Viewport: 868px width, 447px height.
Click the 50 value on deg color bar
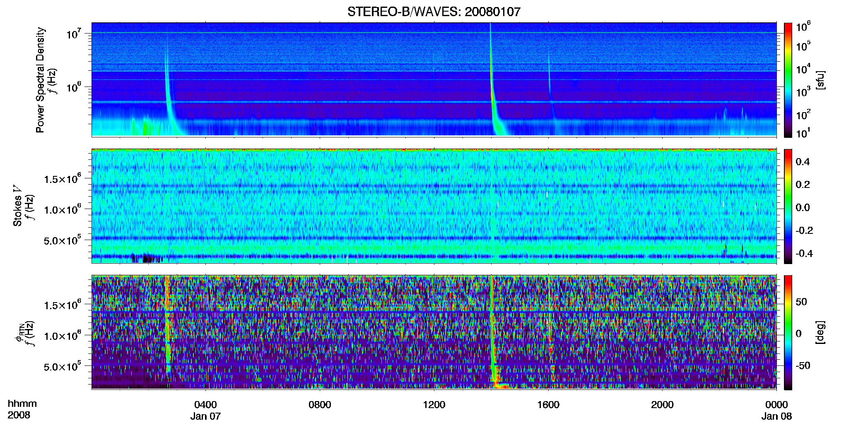[801, 302]
